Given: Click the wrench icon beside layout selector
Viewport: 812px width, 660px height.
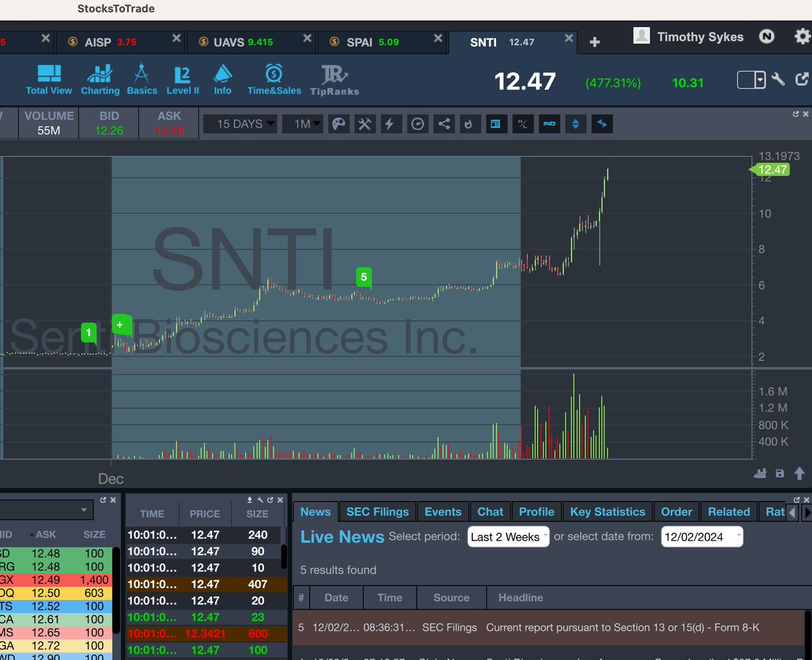Looking at the screenshot, I should tap(778, 79).
